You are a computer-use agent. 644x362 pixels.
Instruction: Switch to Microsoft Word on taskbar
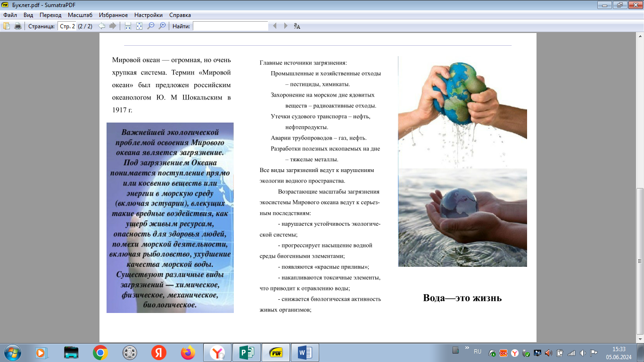[x=305, y=353]
